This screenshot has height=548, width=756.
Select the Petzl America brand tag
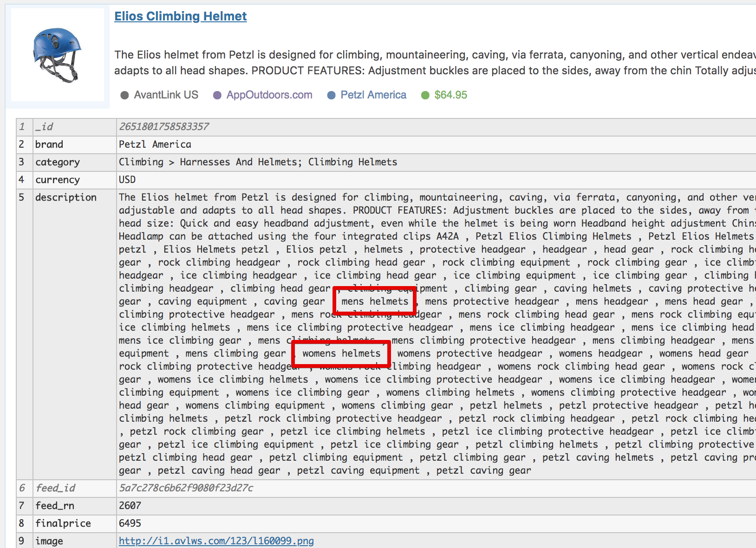click(x=373, y=95)
